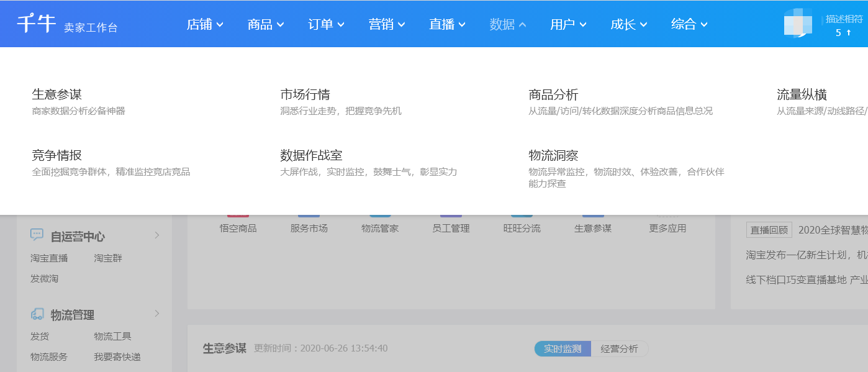Choose 物流洞察 in the 数据 menu
The height and width of the screenshot is (372, 868).
(x=554, y=155)
